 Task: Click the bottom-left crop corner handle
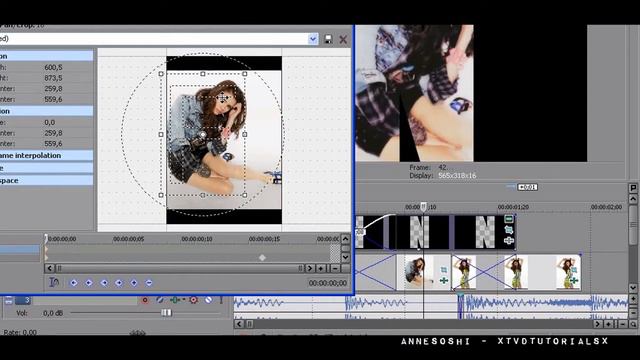pos(161,195)
